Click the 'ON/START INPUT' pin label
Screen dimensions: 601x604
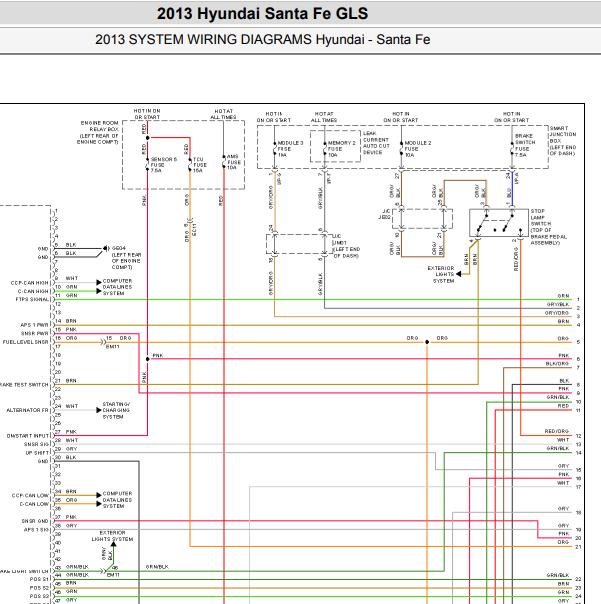28,436
